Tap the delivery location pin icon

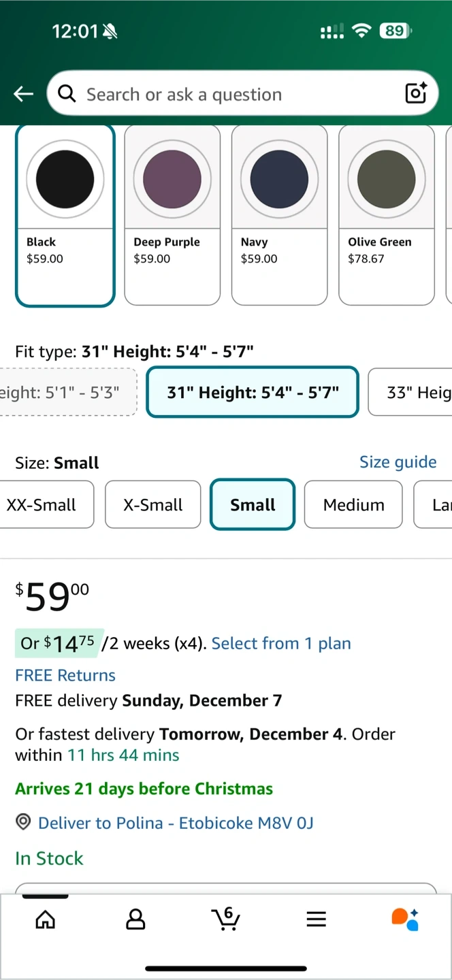(23, 823)
